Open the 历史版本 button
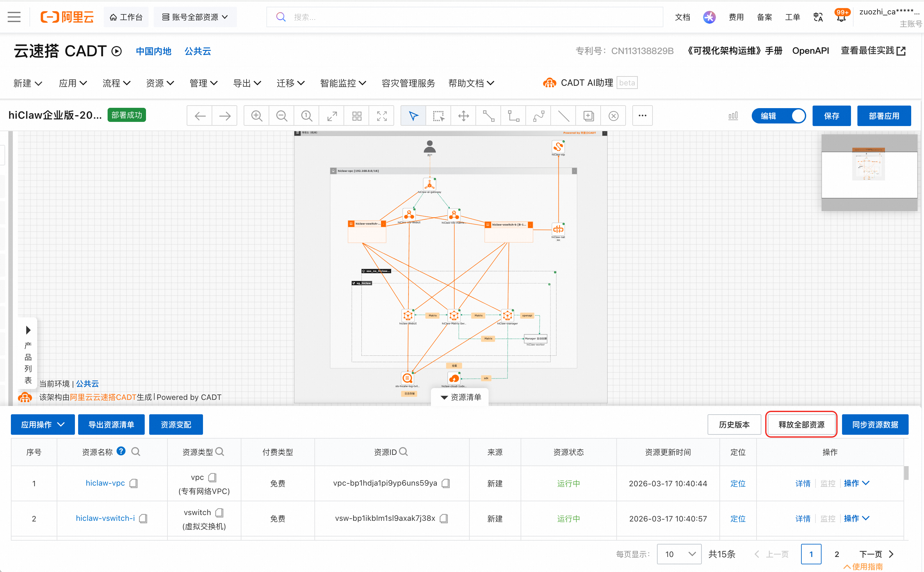This screenshot has width=924, height=572. 734,425
